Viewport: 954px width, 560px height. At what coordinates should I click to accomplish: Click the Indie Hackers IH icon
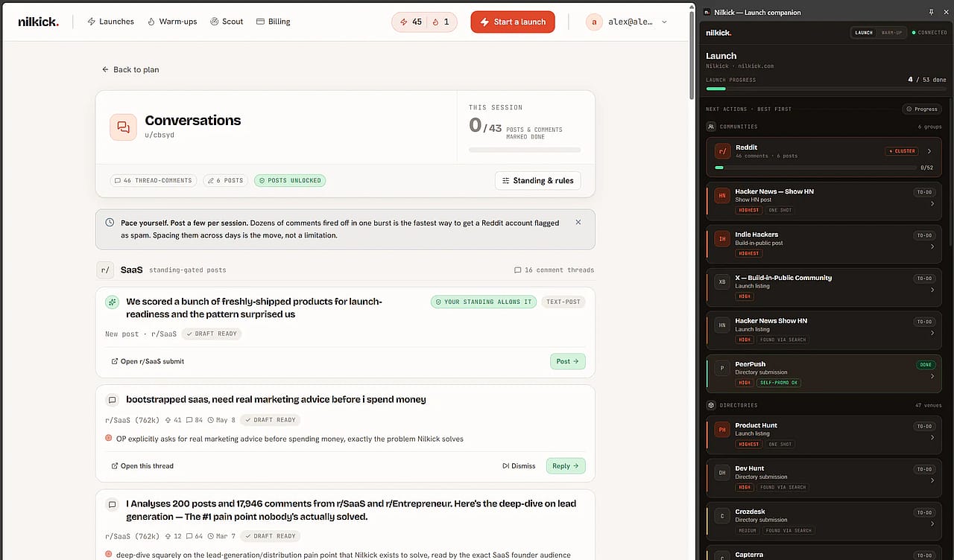point(722,239)
